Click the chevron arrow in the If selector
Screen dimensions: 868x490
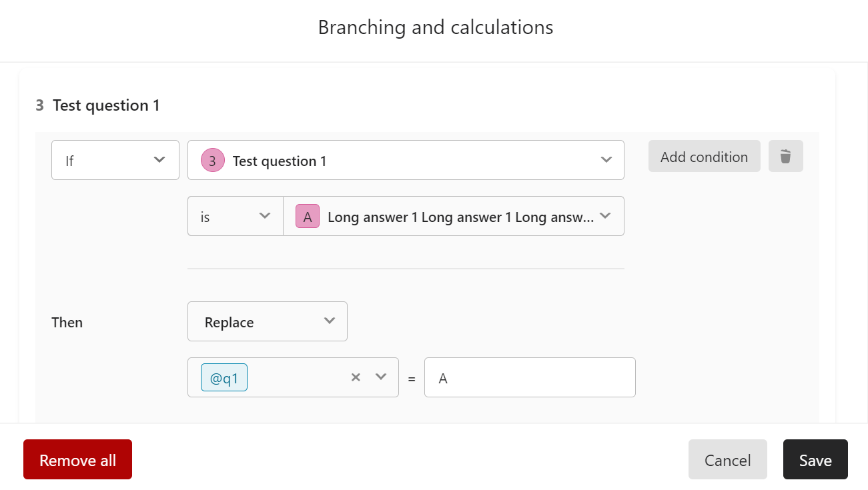(x=159, y=160)
